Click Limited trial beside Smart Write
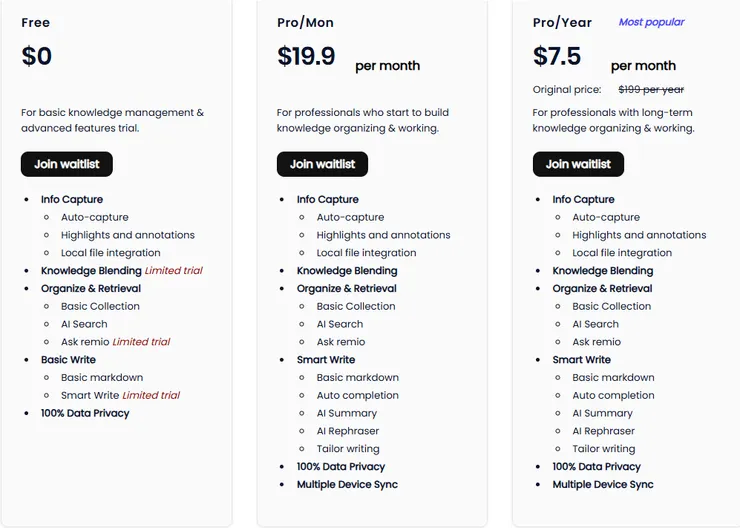Screen dimensions: 740x528 click(151, 395)
